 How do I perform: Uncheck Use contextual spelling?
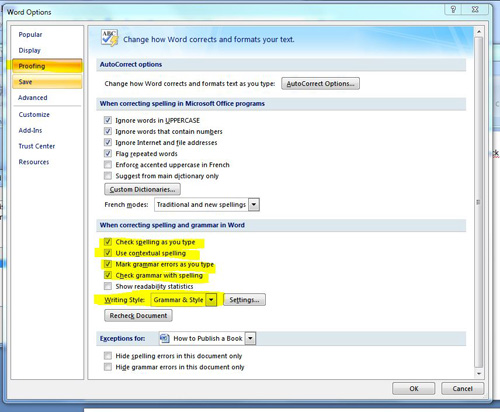click(x=108, y=253)
